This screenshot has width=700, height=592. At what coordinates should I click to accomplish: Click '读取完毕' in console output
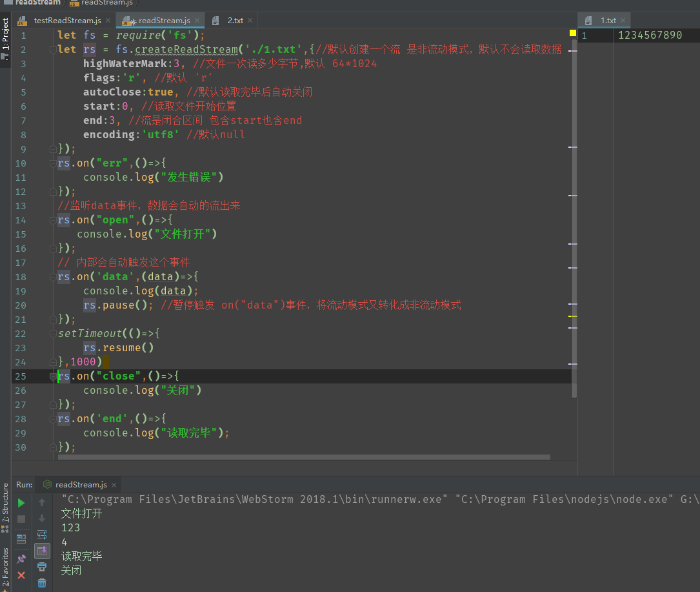(x=82, y=556)
